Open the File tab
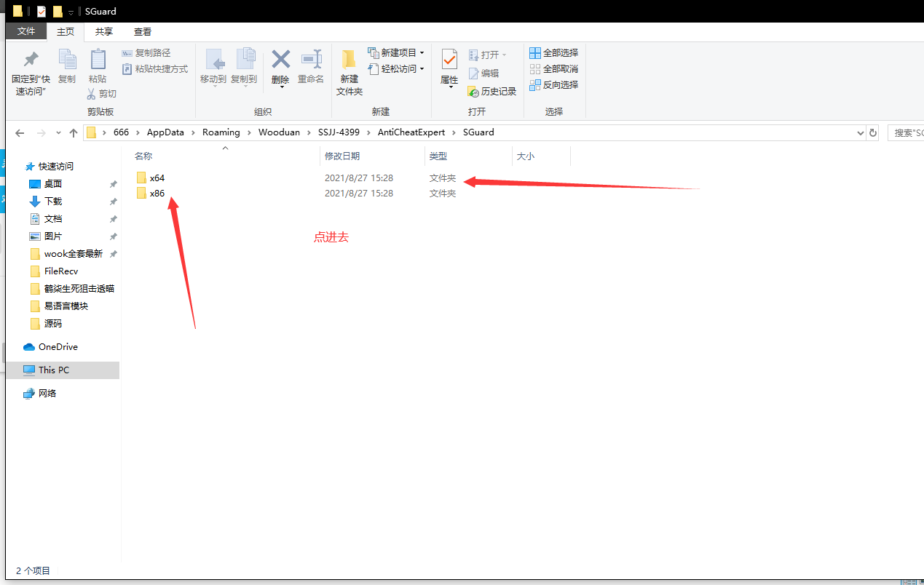 point(26,31)
